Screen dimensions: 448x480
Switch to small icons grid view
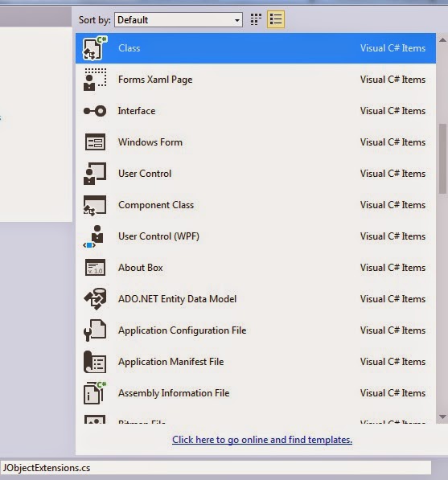click(256, 19)
